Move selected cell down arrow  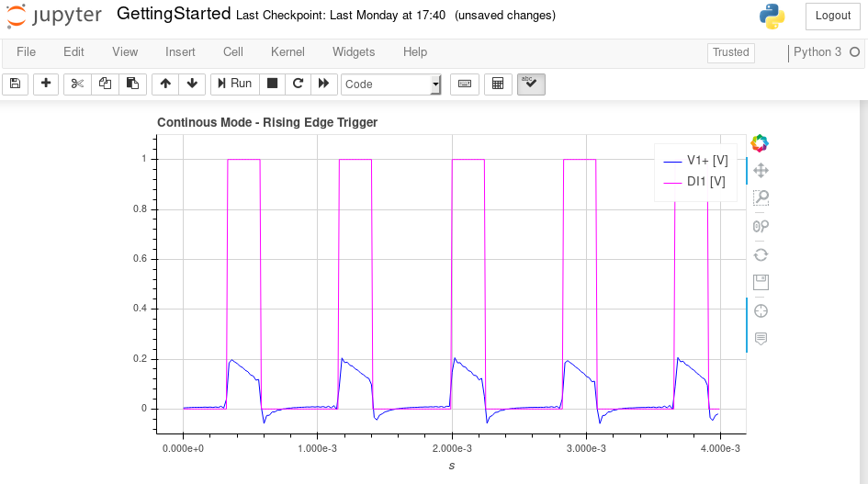192,84
